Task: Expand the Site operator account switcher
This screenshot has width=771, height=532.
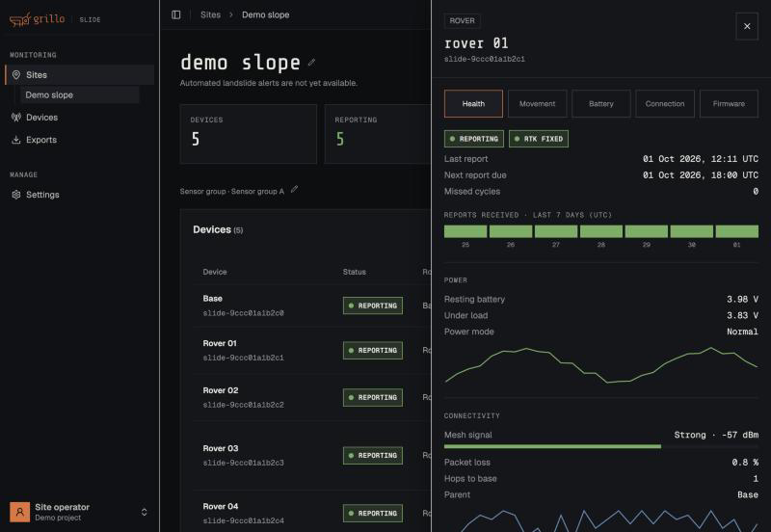Action: click(x=144, y=513)
